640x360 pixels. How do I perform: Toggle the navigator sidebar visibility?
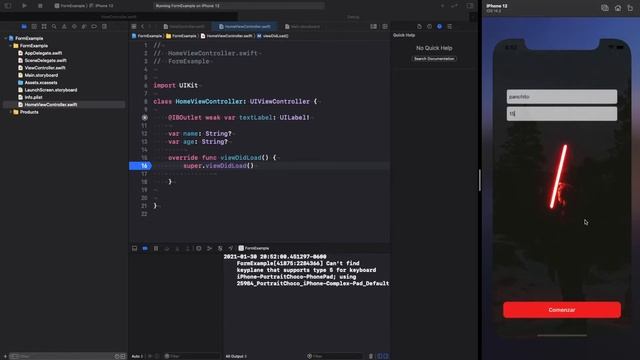[x=8, y=6]
